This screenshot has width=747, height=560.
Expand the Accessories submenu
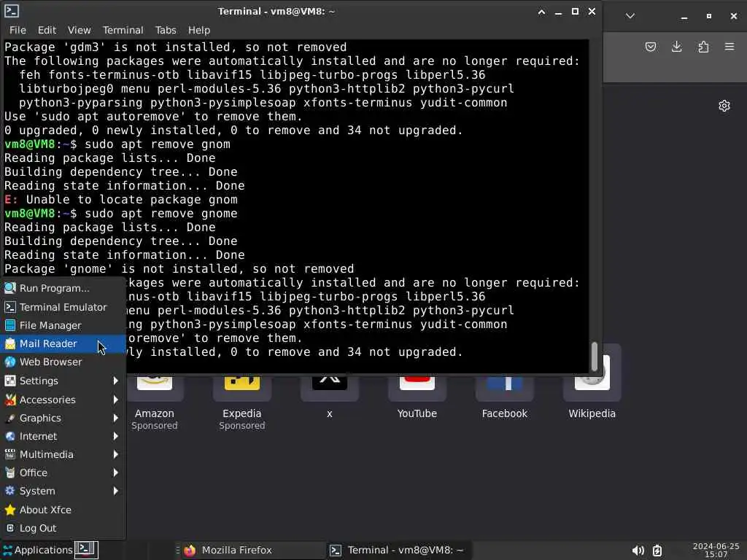point(63,400)
